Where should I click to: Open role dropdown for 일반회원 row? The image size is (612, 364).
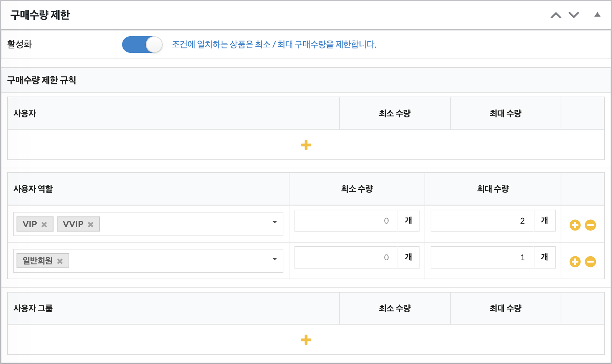click(x=274, y=259)
